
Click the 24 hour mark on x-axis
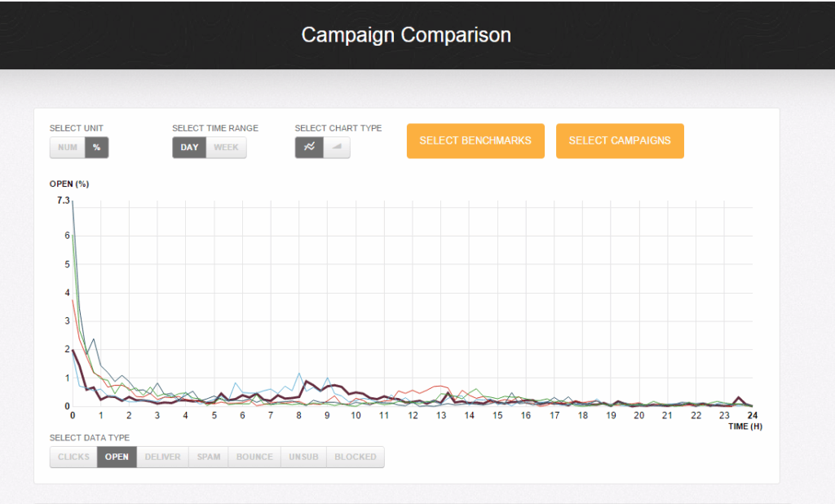752,415
